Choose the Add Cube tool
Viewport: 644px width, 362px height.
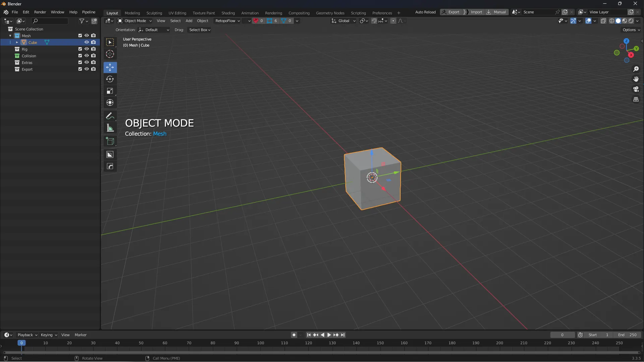(x=110, y=141)
